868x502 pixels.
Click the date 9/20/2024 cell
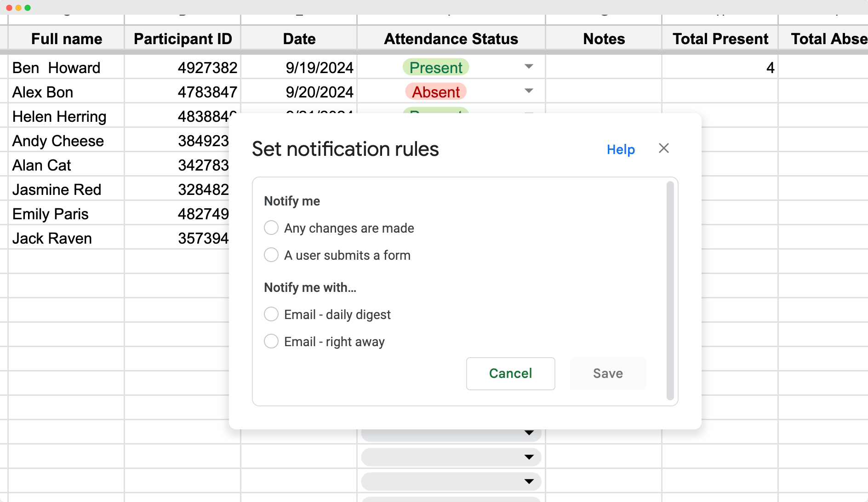click(x=299, y=91)
